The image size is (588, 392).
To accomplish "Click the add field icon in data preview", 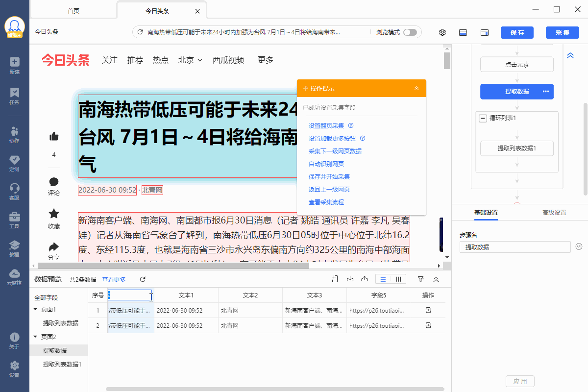I will point(335,279).
